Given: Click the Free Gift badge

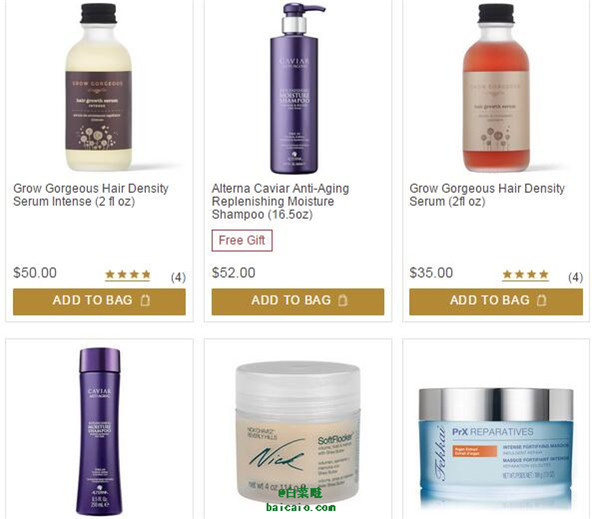Looking at the screenshot, I should [x=242, y=240].
